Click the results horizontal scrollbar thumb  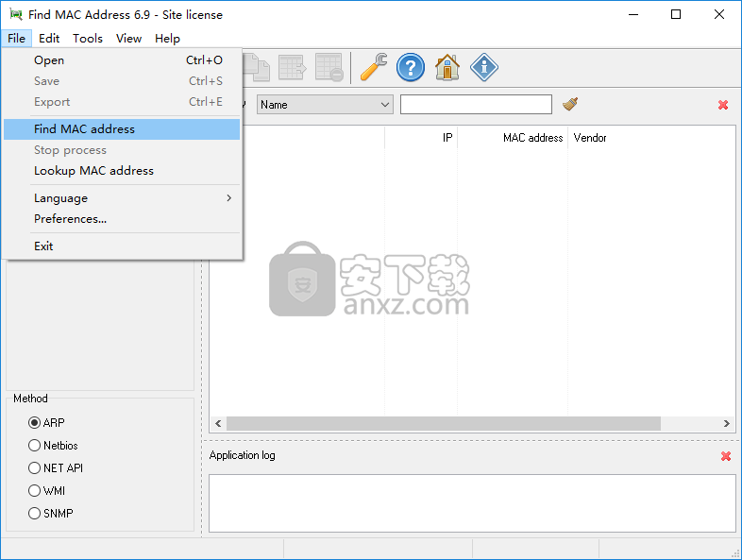[444, 423]
